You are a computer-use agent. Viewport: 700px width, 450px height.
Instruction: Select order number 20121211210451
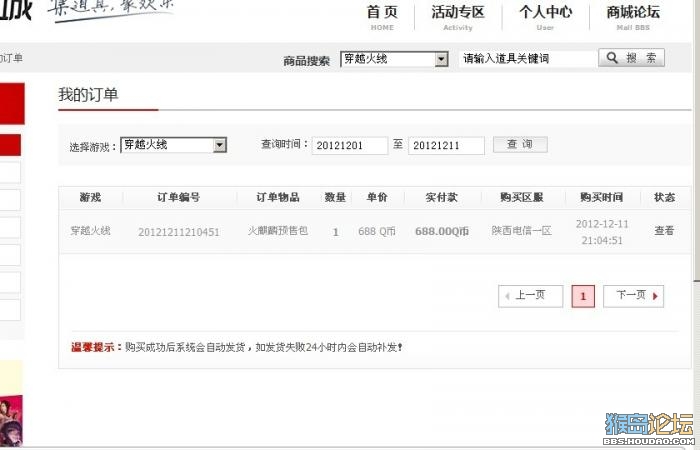pyautogui.click(x=179, y=232)
